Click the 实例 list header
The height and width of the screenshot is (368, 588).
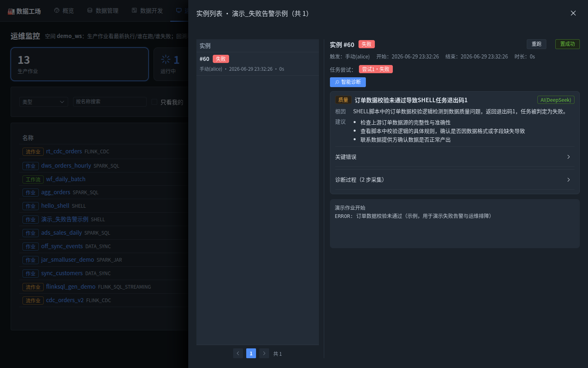tap(205, 46)
